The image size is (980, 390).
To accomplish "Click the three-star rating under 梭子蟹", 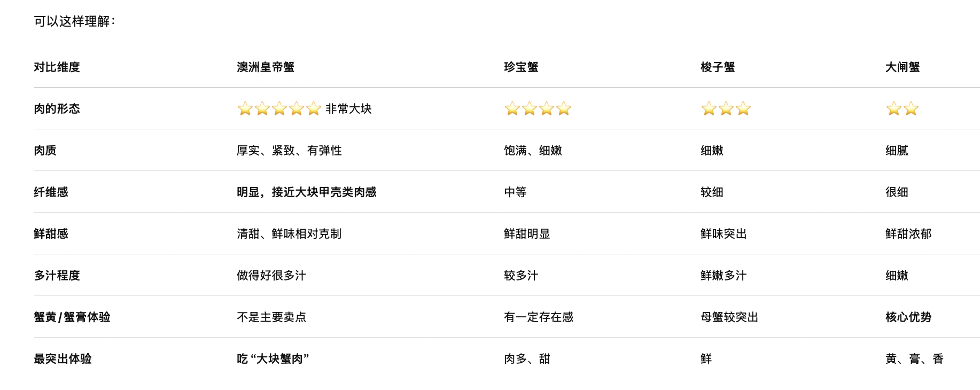I will [x=726, y=109].
